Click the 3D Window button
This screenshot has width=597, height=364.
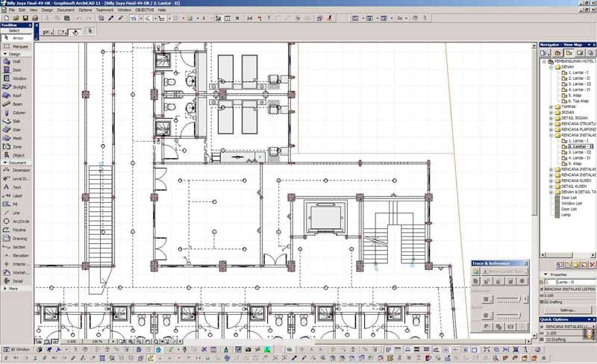[17, 349]
